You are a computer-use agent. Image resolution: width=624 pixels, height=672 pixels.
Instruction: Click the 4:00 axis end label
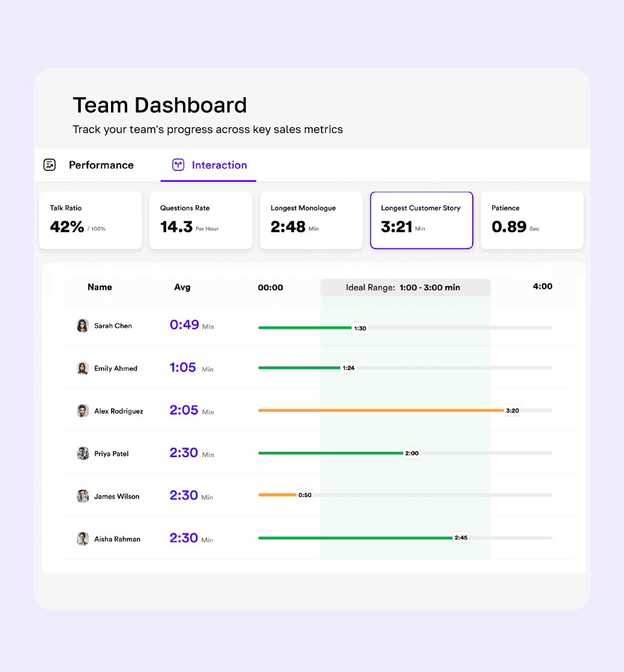pyautogui.click(x=542, y=286)
